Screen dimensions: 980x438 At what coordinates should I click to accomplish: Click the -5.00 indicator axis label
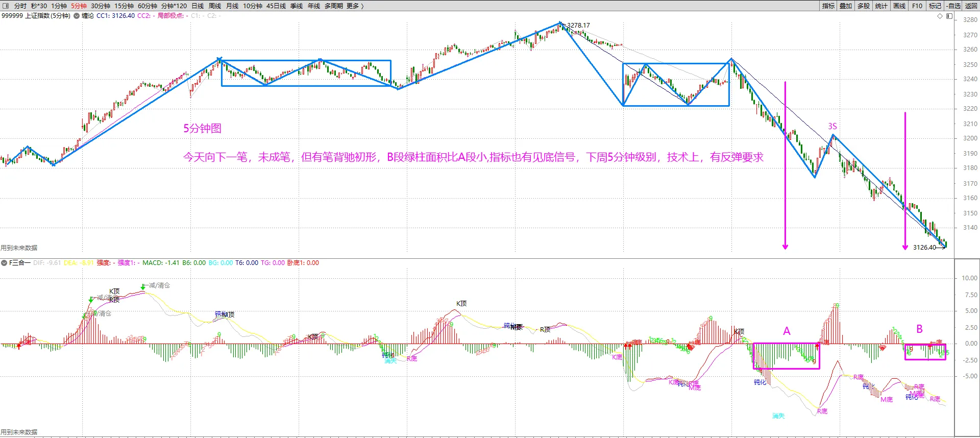970,376
